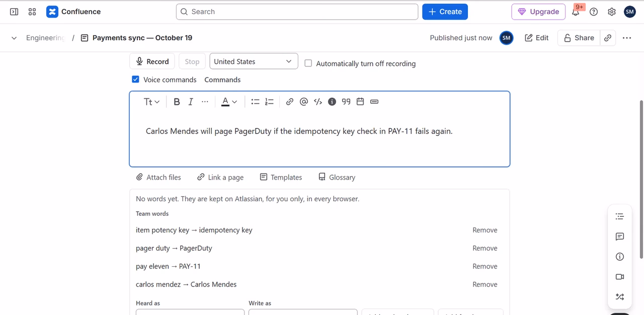Viewport: 644px width, 315px height.
Task: Open the comments panel in the right rail
Action: coord(620,237)
